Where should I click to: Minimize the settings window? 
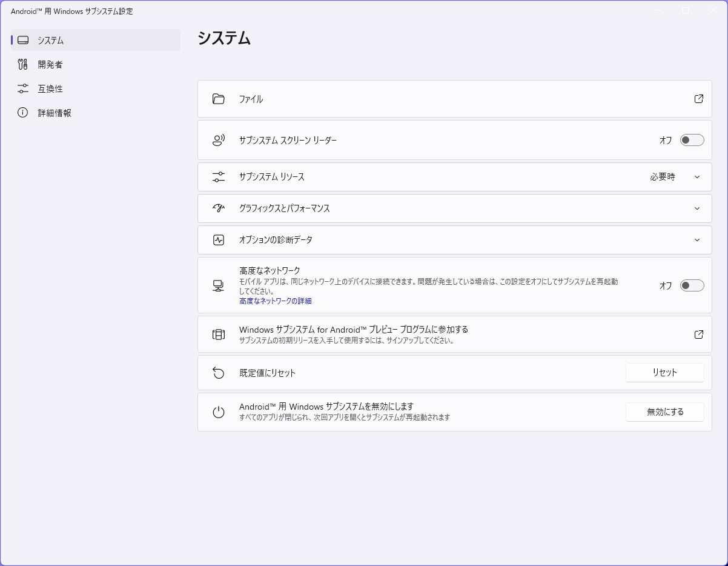tap(658, 10)
